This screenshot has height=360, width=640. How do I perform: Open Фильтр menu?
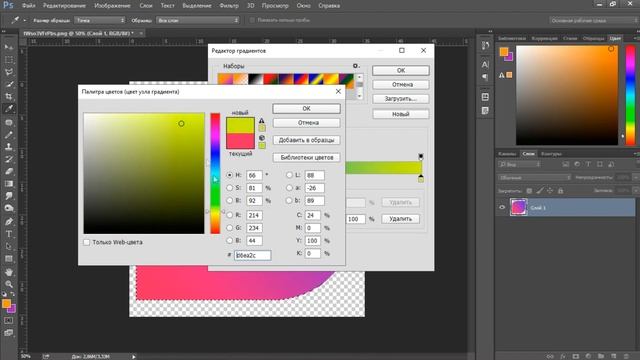229,6
